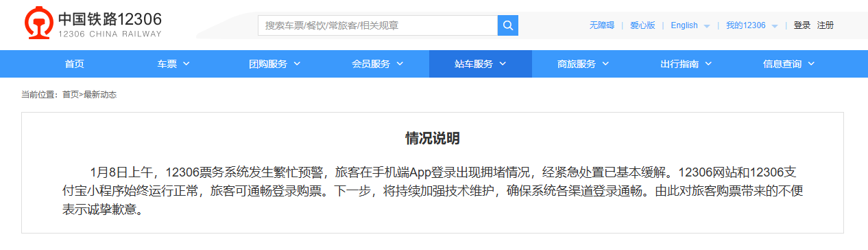Go to 首页 in navigation bar
The height and width of the screenshot is (250, 868).
tap(74, 64)
